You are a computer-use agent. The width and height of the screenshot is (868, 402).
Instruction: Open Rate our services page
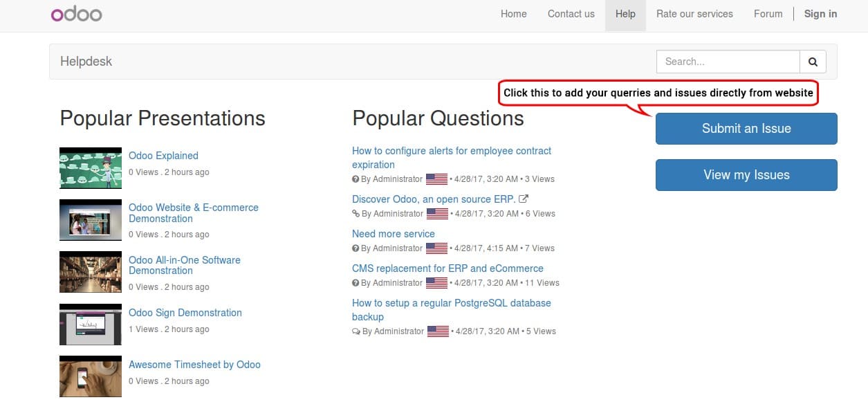click(694, 14)
